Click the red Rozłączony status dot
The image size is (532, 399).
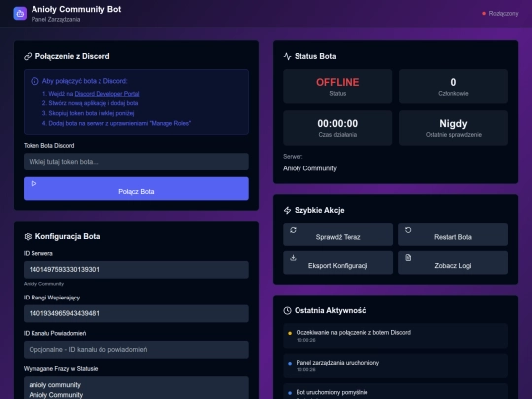pos(484,14)
